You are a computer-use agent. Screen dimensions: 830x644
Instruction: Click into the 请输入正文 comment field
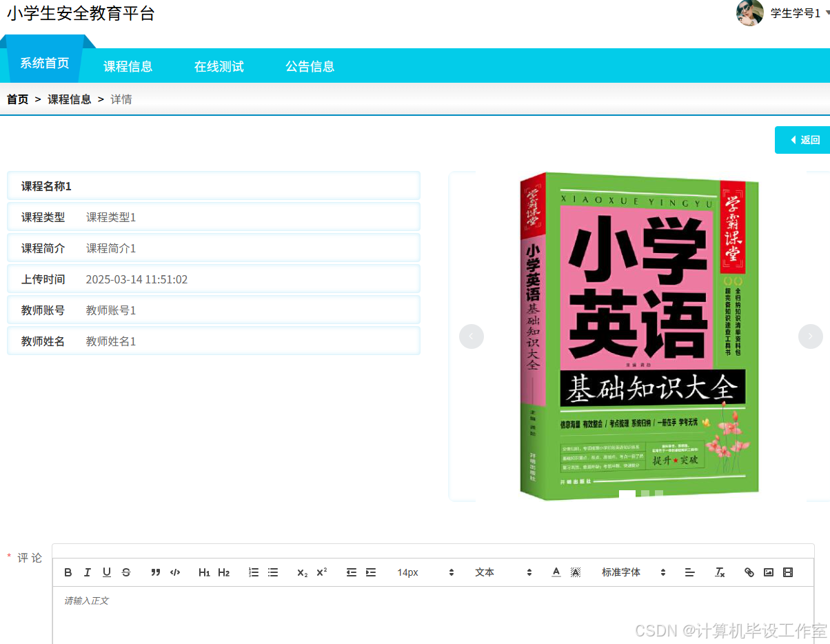click(x=433, y=615)
